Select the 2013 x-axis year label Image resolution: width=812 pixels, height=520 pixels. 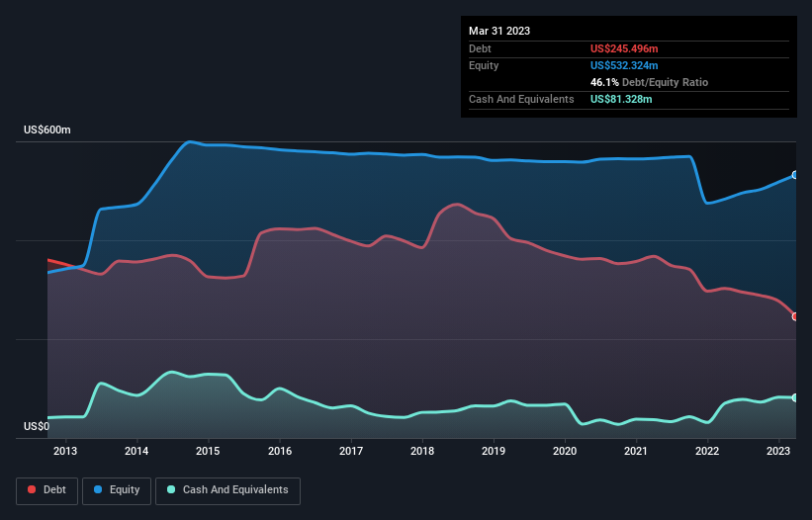coord(65,452)
